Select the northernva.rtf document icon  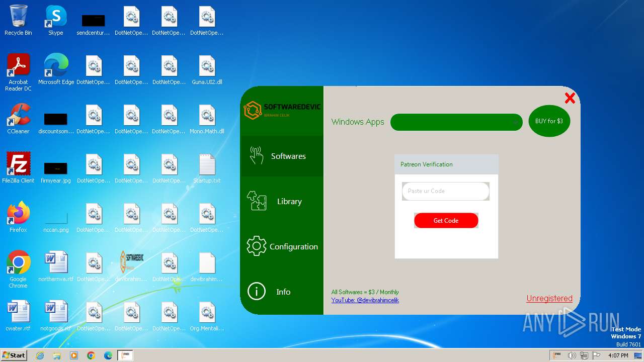pos(56,266)
